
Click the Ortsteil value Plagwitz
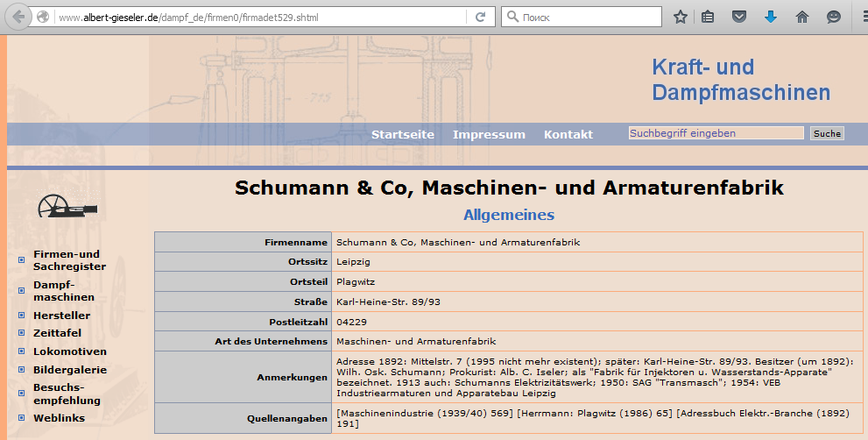point(356,282)
